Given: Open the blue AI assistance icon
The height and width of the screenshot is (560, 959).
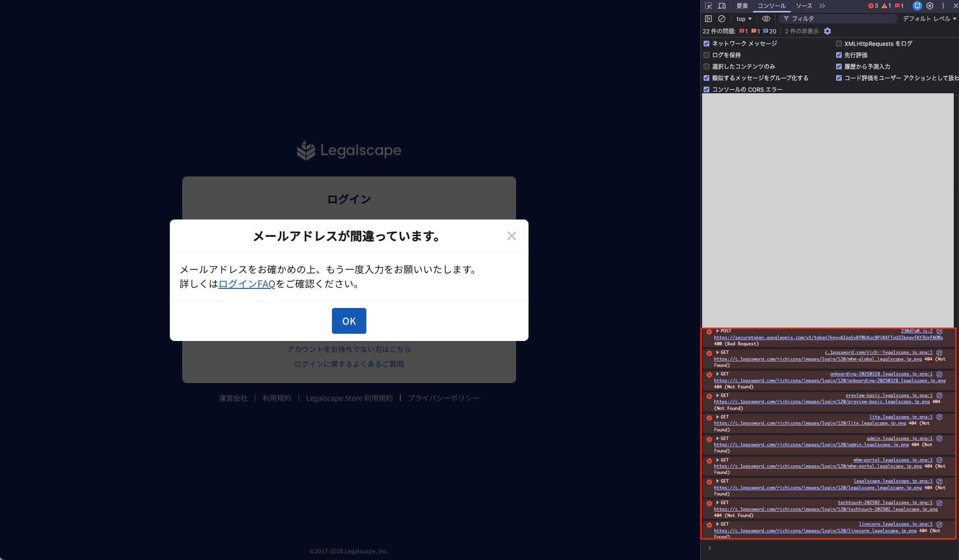Looking at the screenshot, I should click(x=917, y=6).
